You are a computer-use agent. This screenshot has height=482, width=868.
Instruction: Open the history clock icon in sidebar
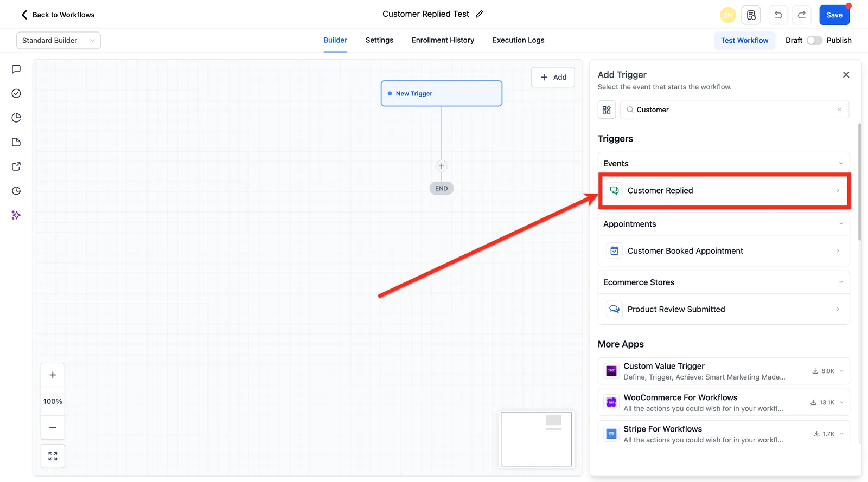tap(16, 191)
